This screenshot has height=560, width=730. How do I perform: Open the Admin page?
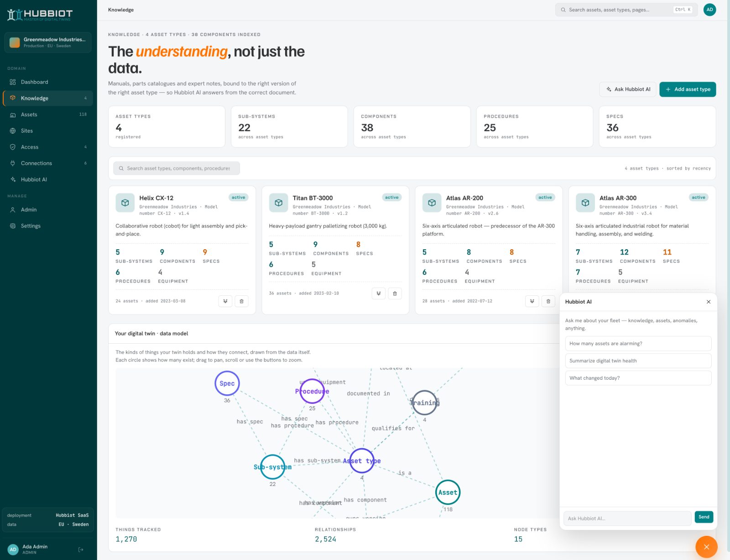(48, 209)
